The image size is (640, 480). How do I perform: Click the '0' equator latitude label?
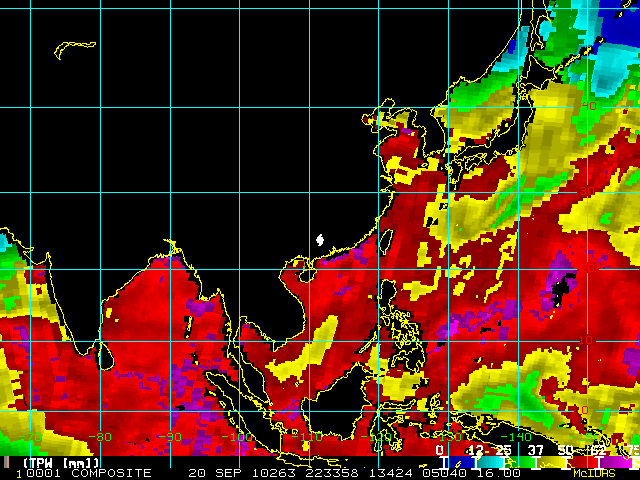pyautogui.click(x=585, y=409)
